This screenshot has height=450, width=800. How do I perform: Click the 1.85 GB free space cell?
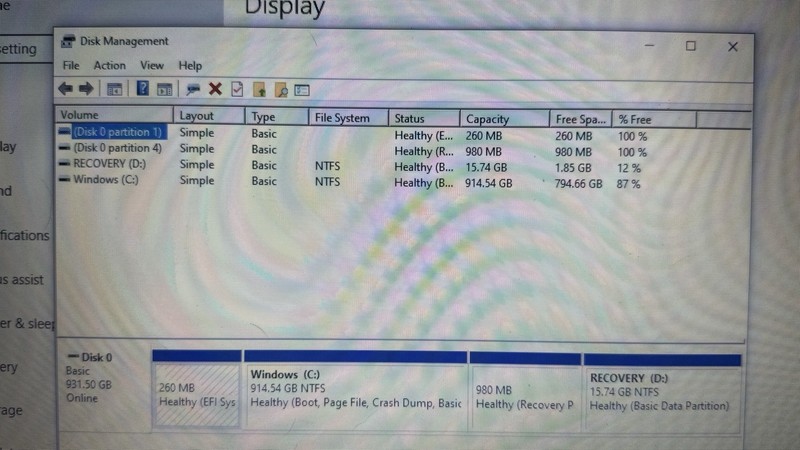point(573,168)
